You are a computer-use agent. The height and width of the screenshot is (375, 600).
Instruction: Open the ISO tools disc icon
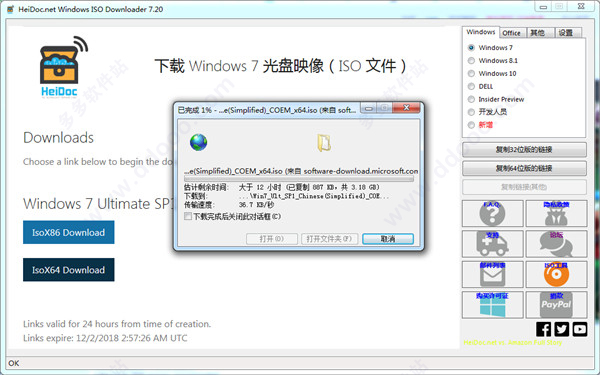point(556,274)
